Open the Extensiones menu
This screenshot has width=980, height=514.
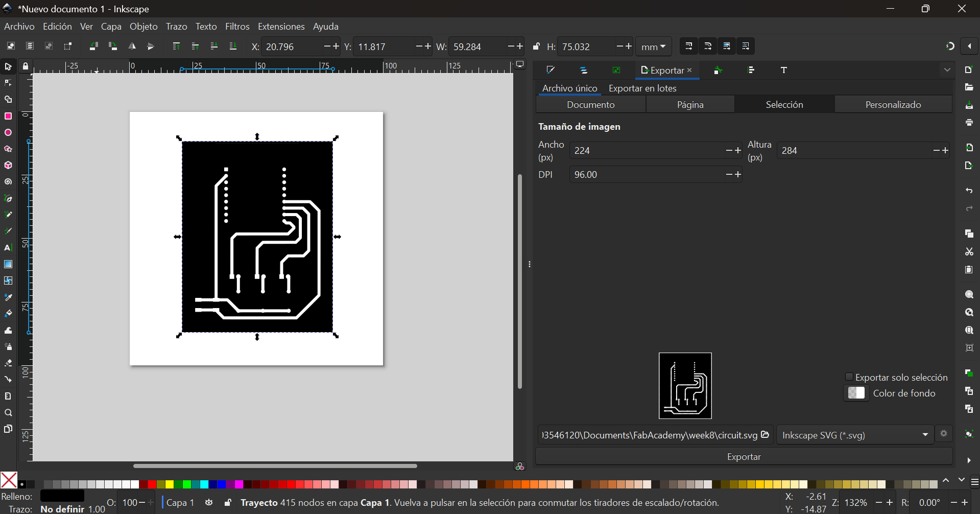coord(281,27)
